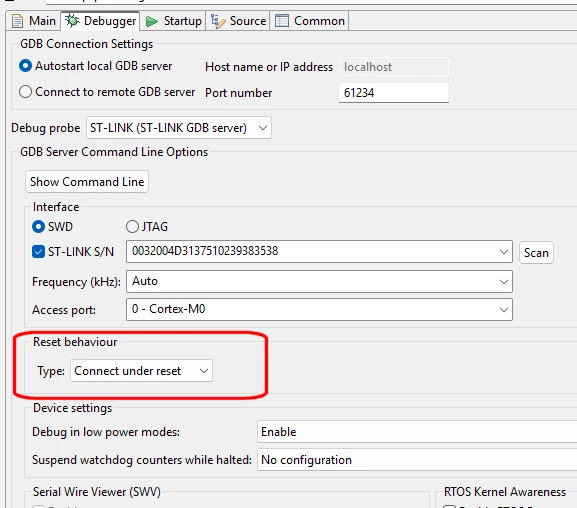
Task: Select Connect to remote GDB server
Action: tap(107, 92)
